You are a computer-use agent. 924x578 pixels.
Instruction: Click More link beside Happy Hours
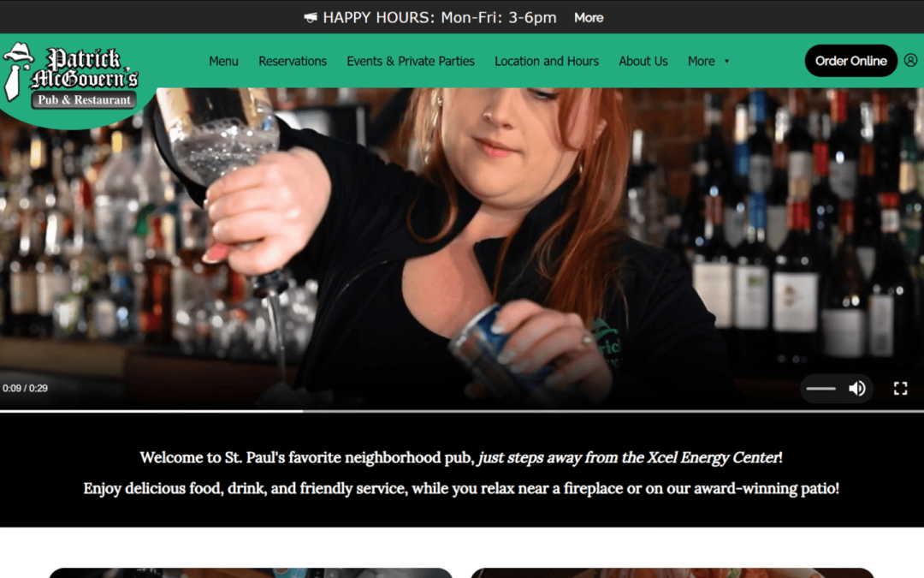point(589,18)
